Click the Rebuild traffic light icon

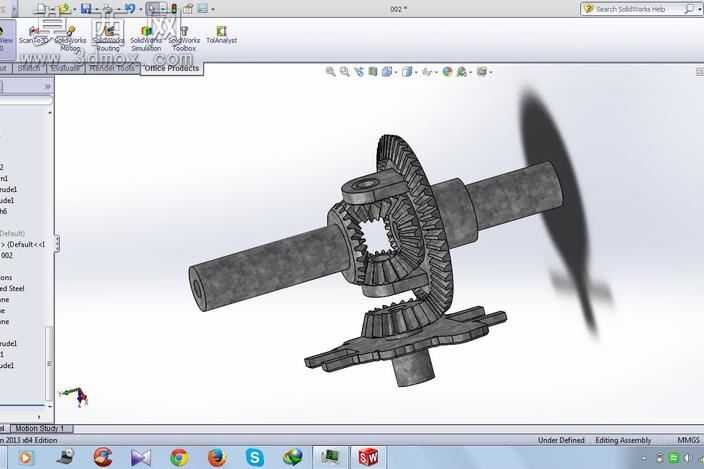pos(174,9)
